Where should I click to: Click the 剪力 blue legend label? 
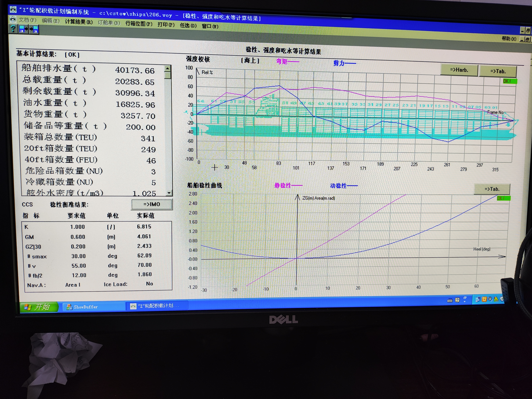click(339, 63)
